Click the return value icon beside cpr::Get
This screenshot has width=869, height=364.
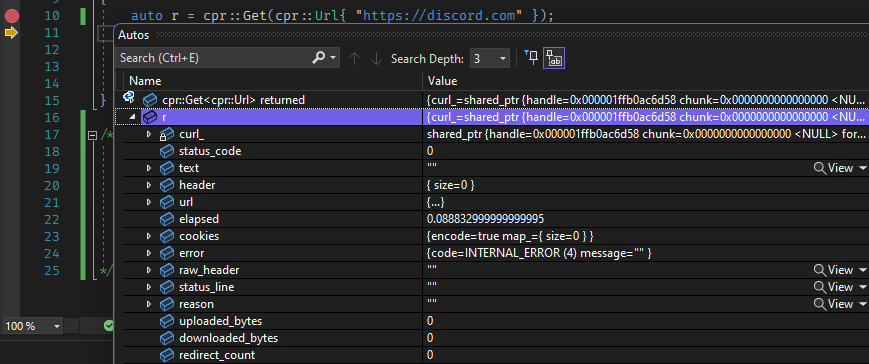coord(129,98)
